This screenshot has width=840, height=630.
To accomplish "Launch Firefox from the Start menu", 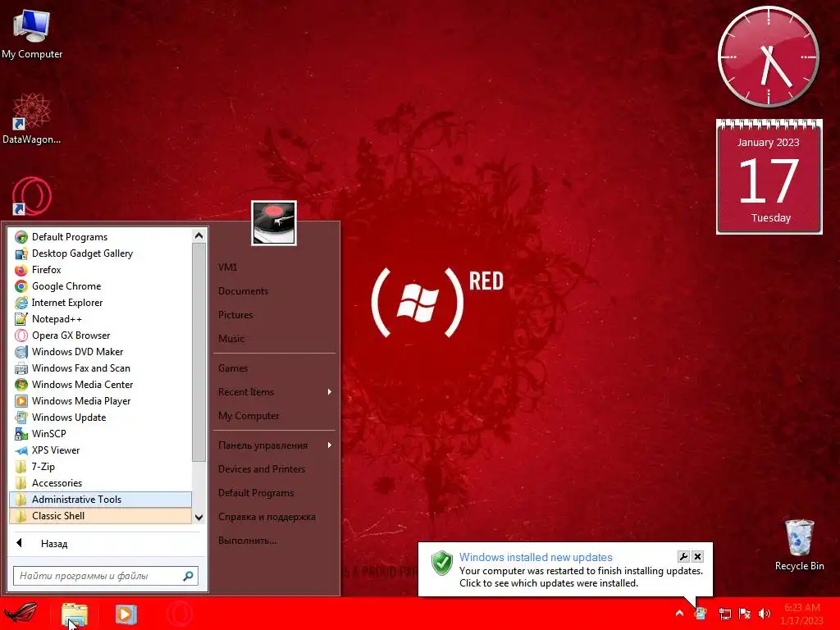I will 100,269.
